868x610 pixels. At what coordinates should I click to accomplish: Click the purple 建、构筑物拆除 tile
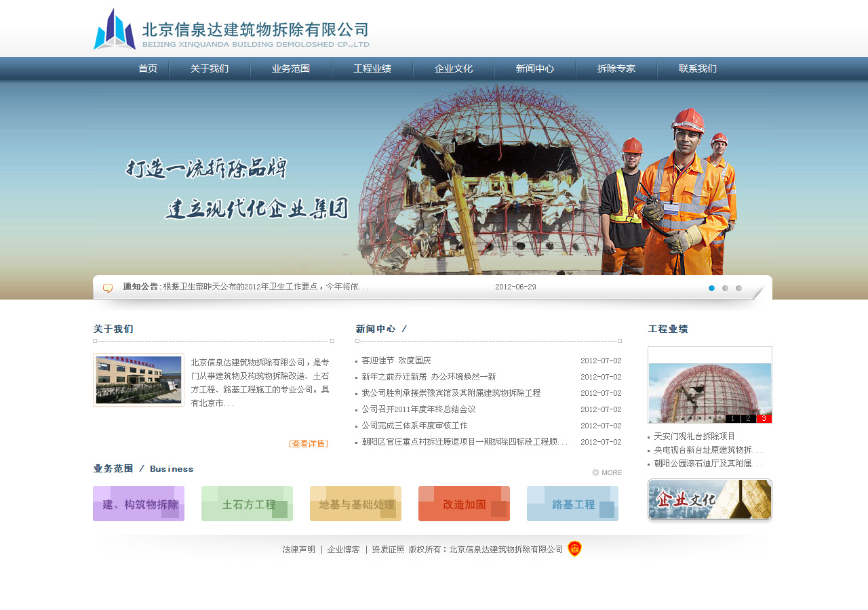point(138,504)
